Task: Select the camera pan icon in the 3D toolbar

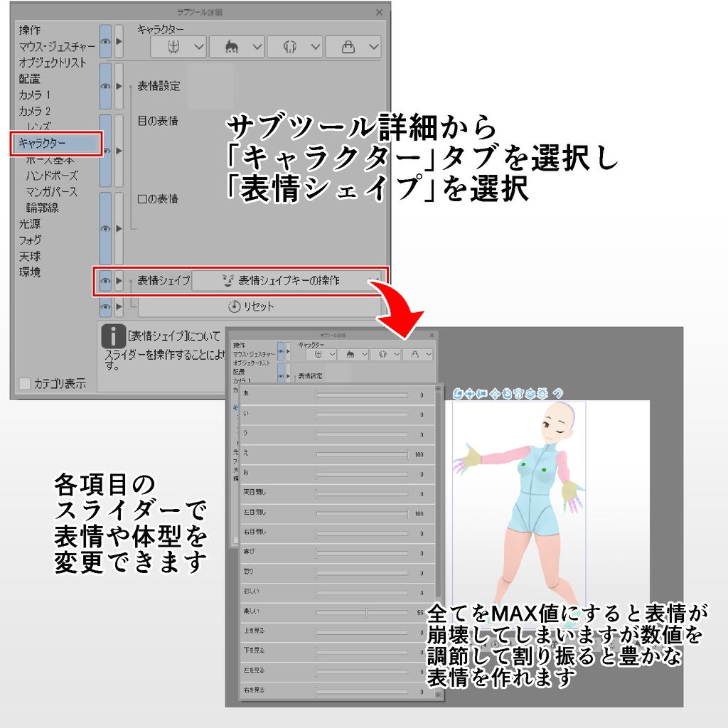Action: (x=469, y=392)
